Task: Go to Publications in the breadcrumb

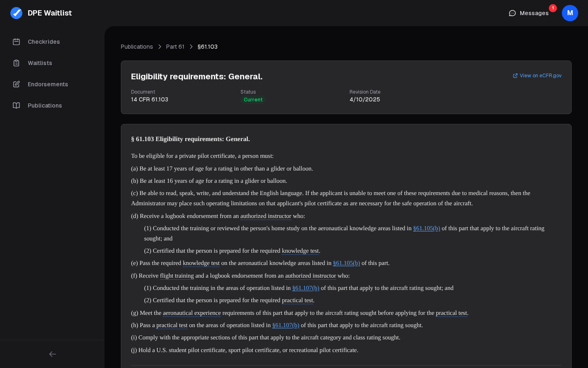Action: (x=137, y=47)
